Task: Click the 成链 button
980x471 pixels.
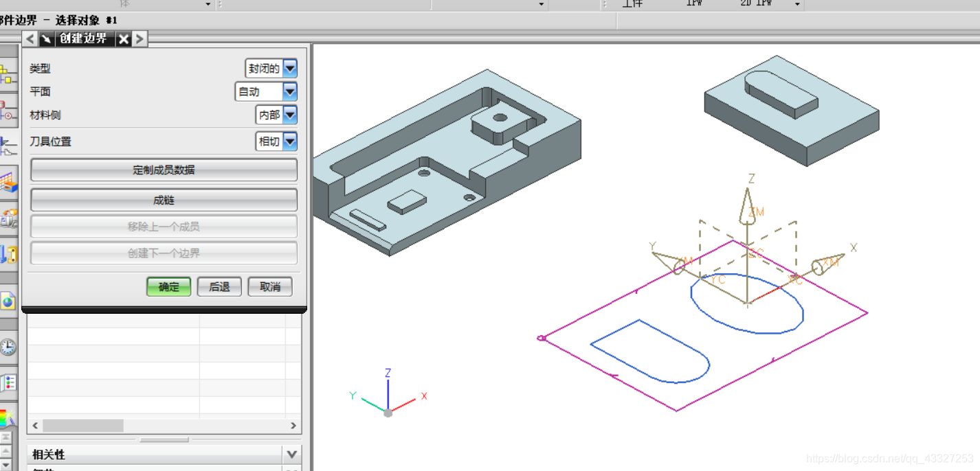Action: click(x=164, y=200)
